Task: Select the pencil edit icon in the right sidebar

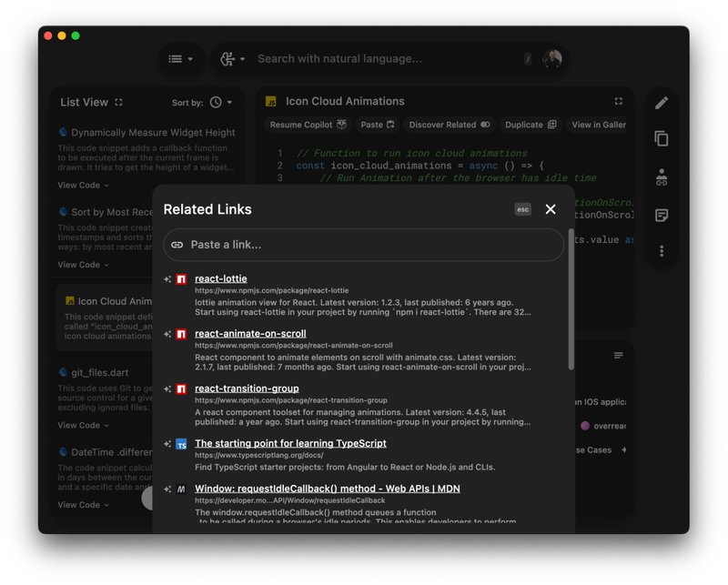Action: [662, 102]
